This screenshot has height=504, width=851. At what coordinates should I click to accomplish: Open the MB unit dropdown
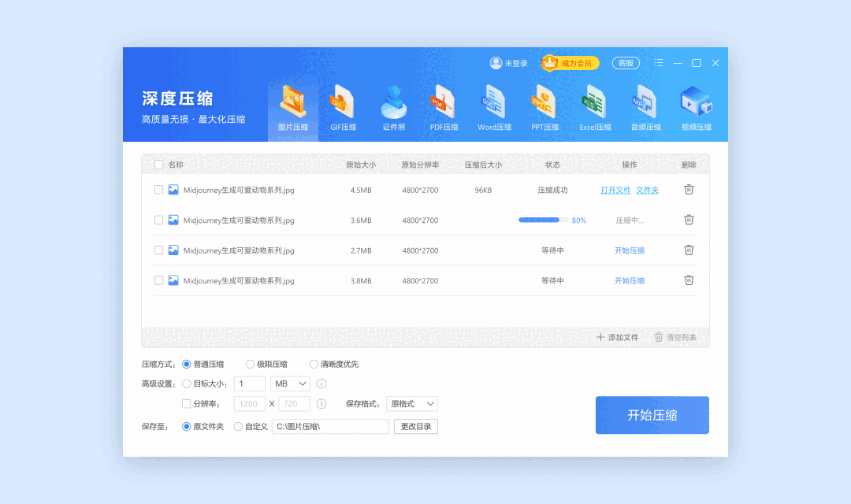click(289, 384)
